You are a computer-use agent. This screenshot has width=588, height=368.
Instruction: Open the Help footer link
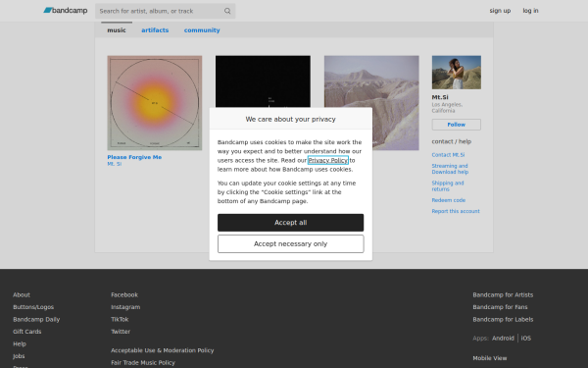click(20, 344)
